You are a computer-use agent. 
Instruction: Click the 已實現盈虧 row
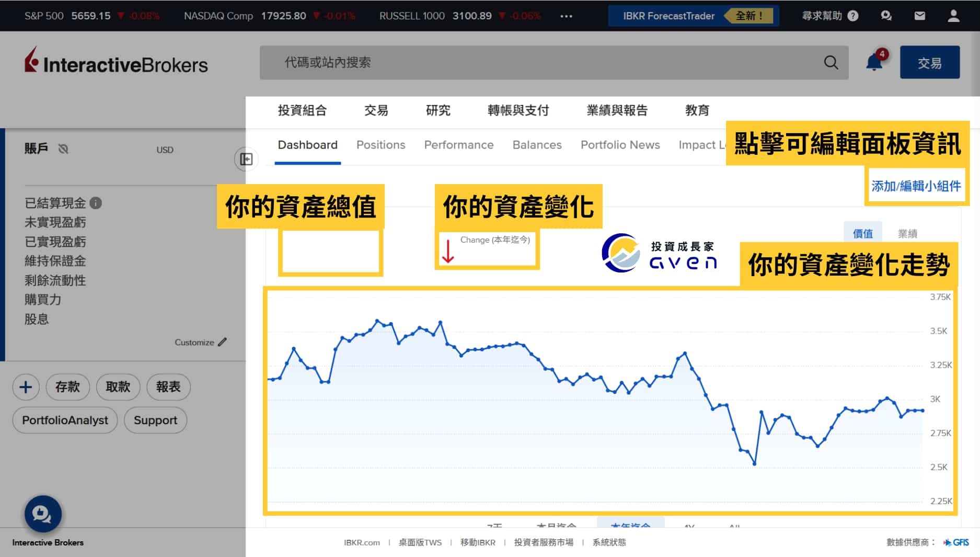coord(55,242)
